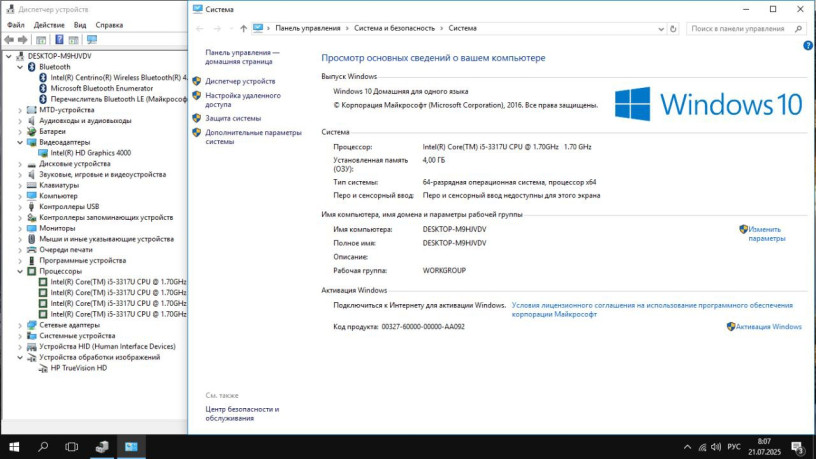Collapse the Видеоадаптеры category

pyautogui.click(x=20, y=143)
